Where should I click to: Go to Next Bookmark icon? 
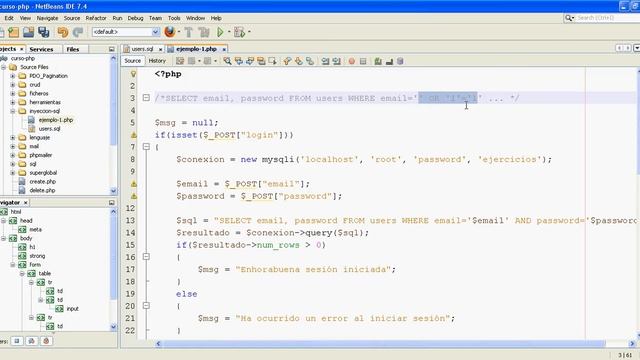point(299,61)
